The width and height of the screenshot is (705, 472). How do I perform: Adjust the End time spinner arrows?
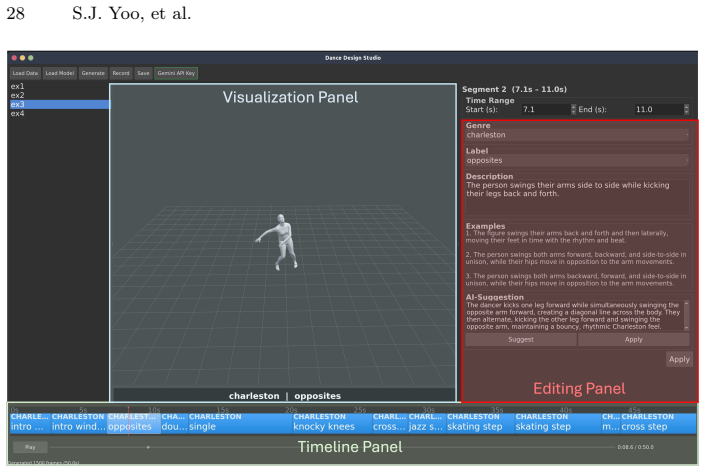pyautogui.click(x=687, y=109)
